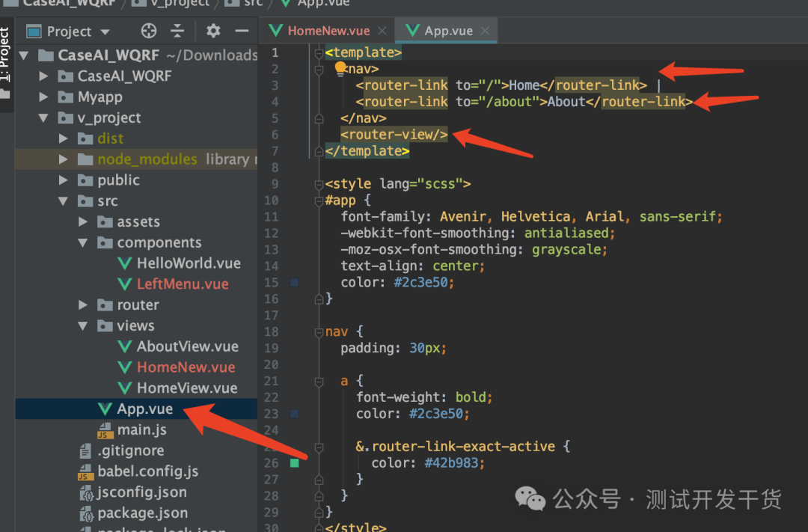The image size is (808, 532).
Task: Expand the dist folder
Action: coord(63,138)
